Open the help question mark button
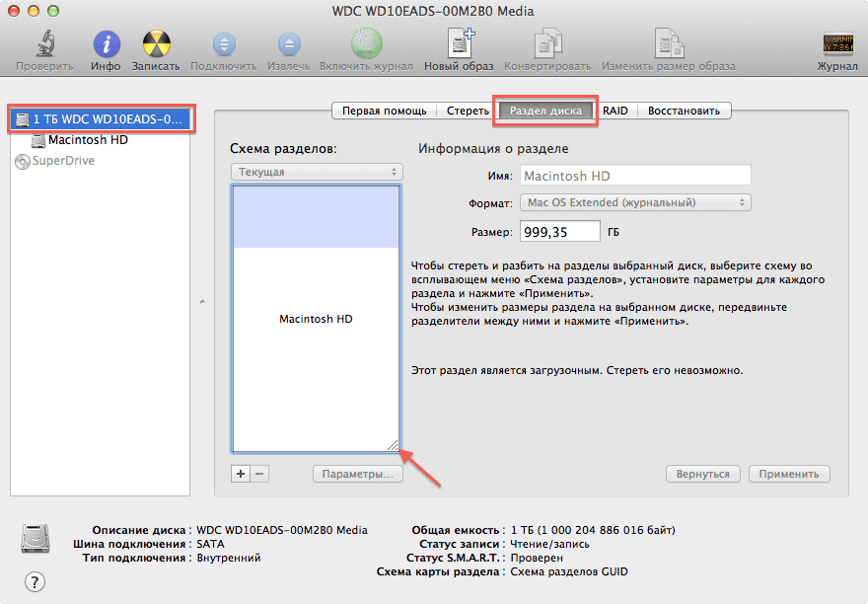 click(x=35, y=582)
